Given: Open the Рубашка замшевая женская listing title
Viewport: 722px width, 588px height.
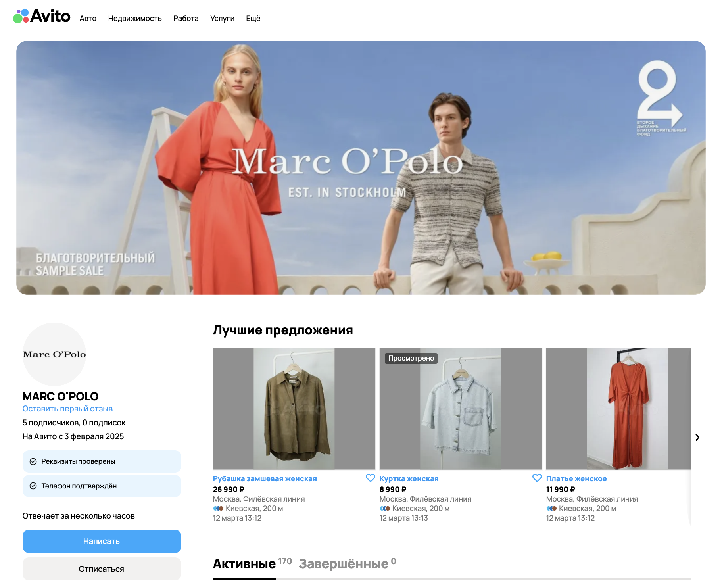Looking at the screenshot, I should coord(265,479).
